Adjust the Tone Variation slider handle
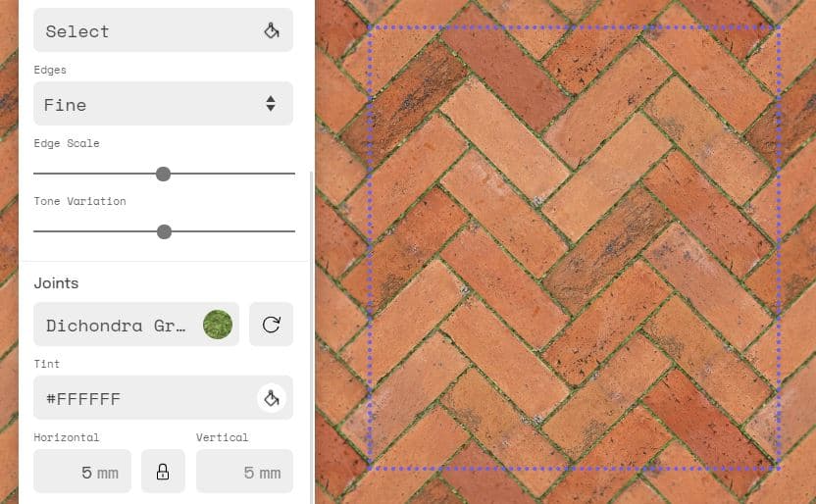The width and height of the screenshot is (816, 504). [164, 231]
